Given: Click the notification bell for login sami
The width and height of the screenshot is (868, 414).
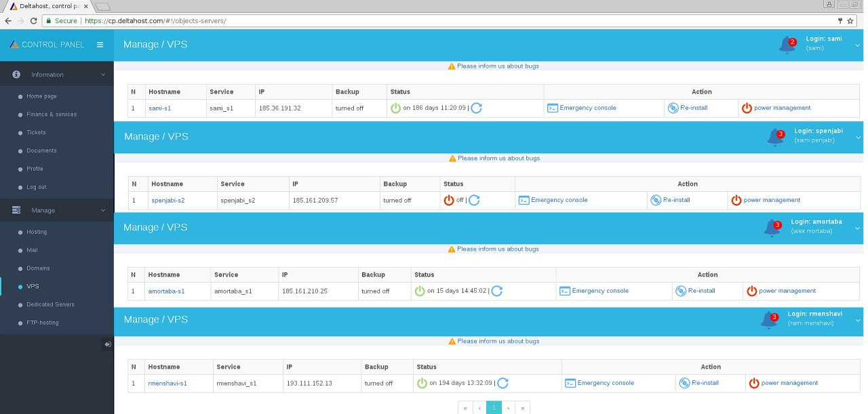Looking at the screenshot, I should (787, 45).
